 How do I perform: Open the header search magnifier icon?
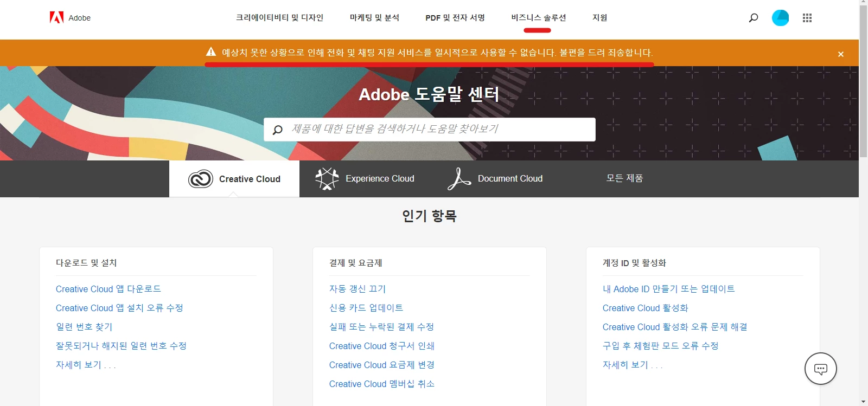point(754,18)
